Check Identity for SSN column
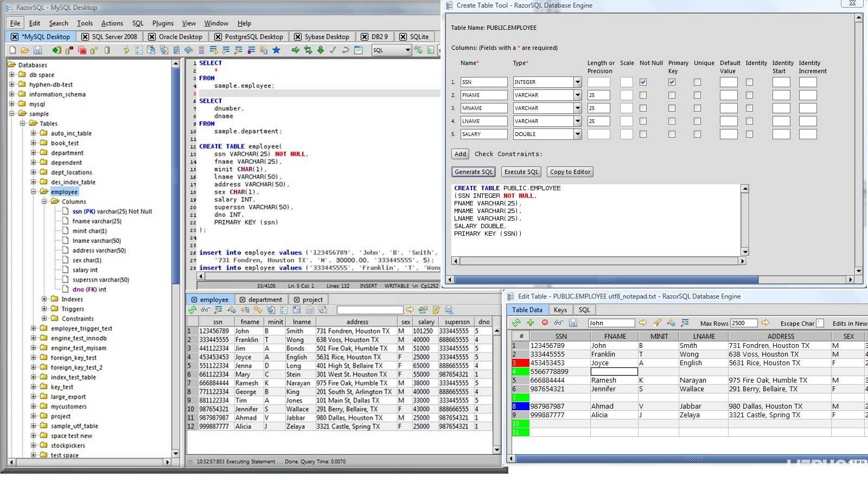This screenshot has height=478, width=868. click(749, 82)
